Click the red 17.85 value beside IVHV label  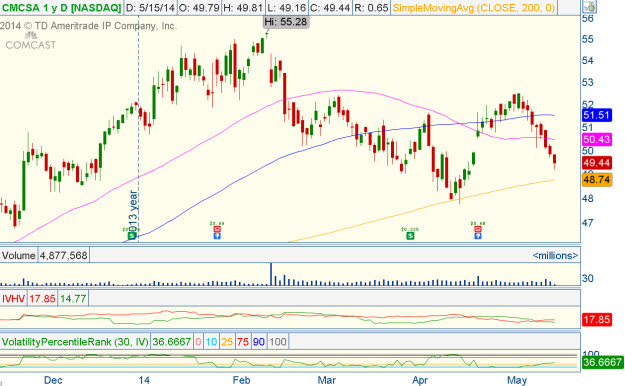[42, 298]
